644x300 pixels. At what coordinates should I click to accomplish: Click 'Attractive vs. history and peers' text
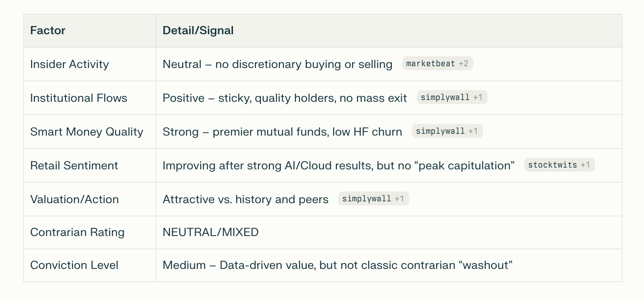245,200
